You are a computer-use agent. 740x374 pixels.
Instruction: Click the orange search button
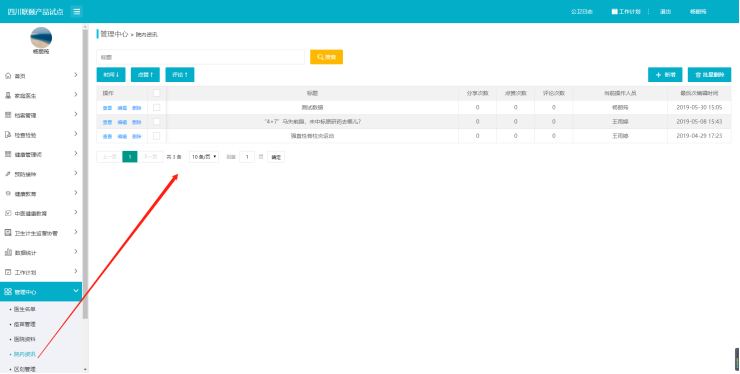click(x=326, y=57)
